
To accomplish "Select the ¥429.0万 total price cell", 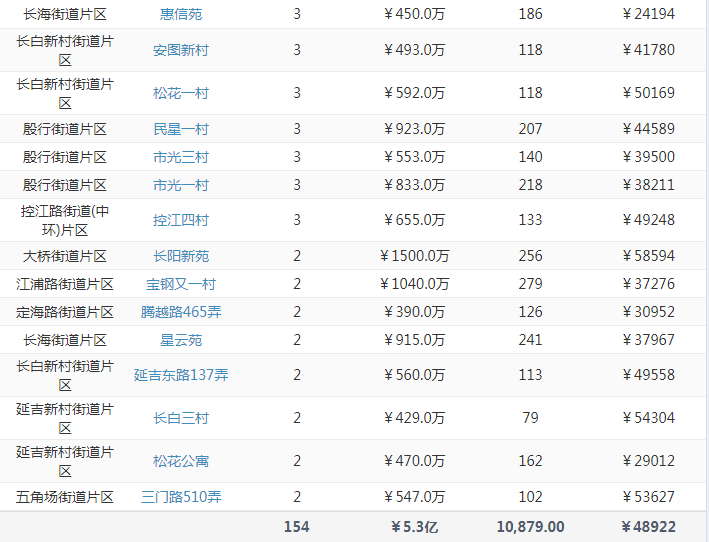I will [x=414, y=418].
